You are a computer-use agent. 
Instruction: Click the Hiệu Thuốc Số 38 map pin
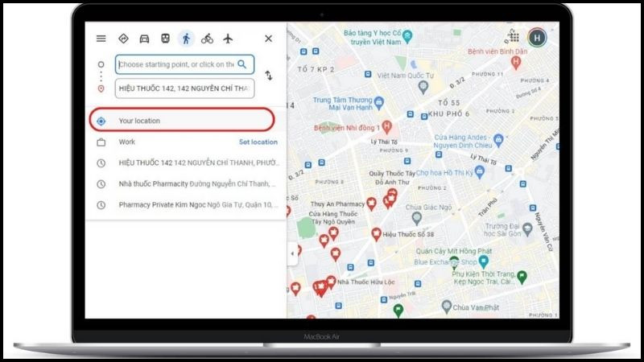click(376, 234)
